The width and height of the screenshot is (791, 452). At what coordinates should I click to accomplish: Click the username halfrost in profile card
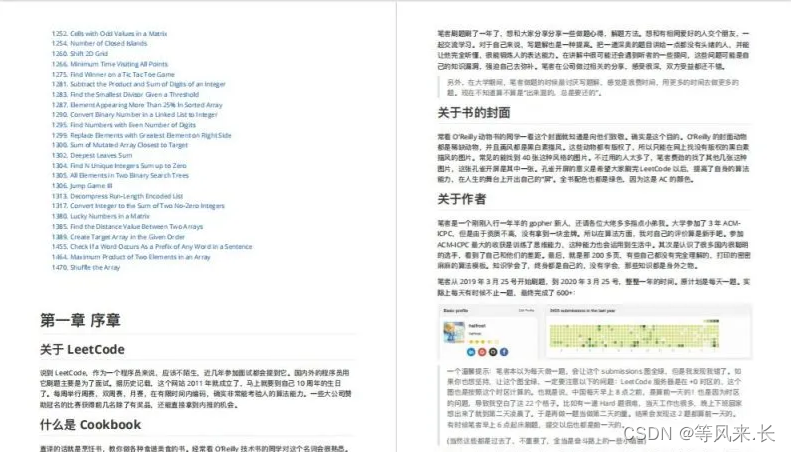477,326
